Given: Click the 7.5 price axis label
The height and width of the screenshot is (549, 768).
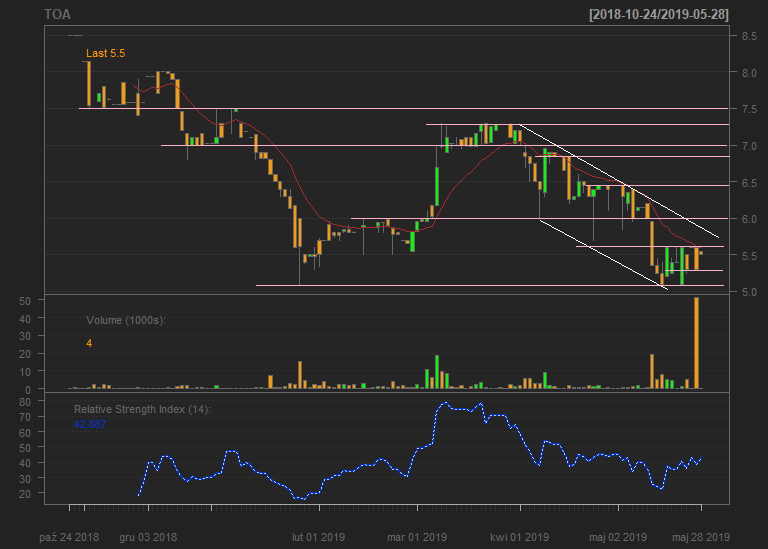Looking at the screenshot, I should (x=749, y=109).
